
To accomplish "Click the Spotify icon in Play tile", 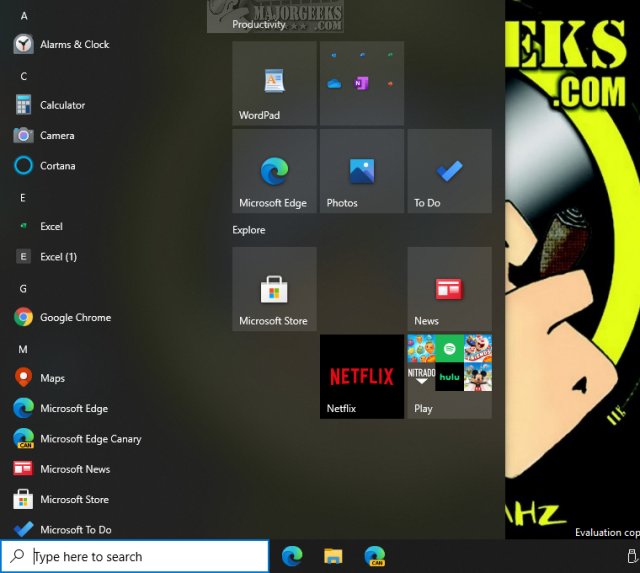I will coord(449,349).
